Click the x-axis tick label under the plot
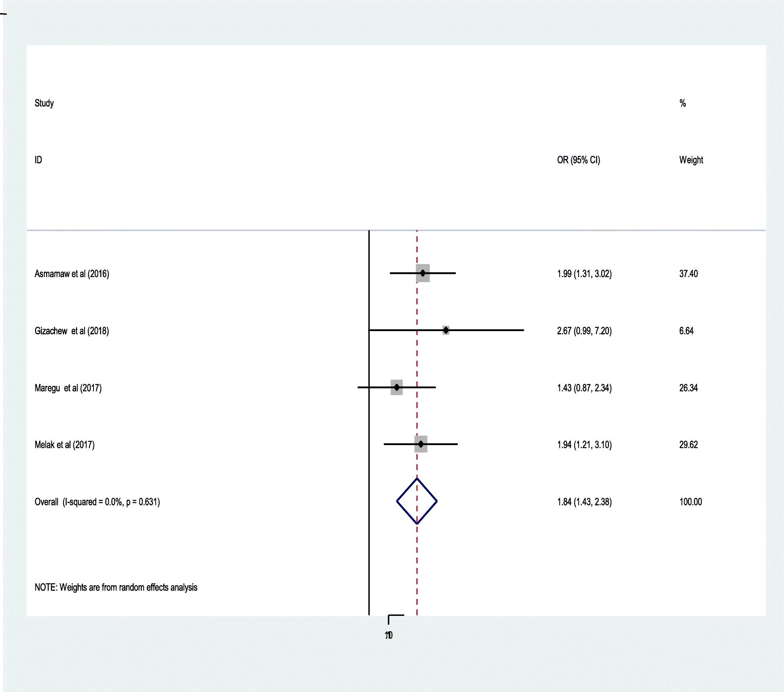The height and width of the screenshot is (692, 784). [389, 635]
